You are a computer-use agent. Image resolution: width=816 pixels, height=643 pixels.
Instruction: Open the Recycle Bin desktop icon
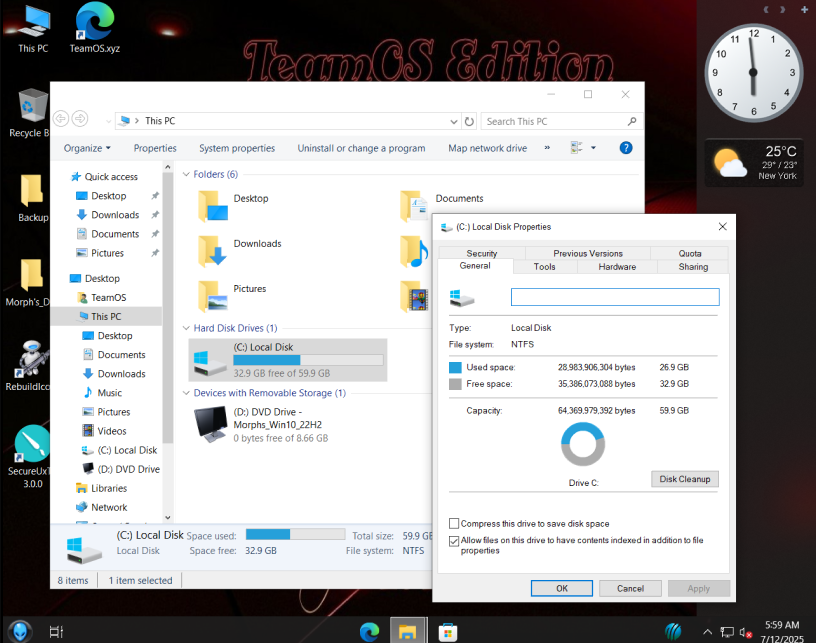tap(31, 113)
